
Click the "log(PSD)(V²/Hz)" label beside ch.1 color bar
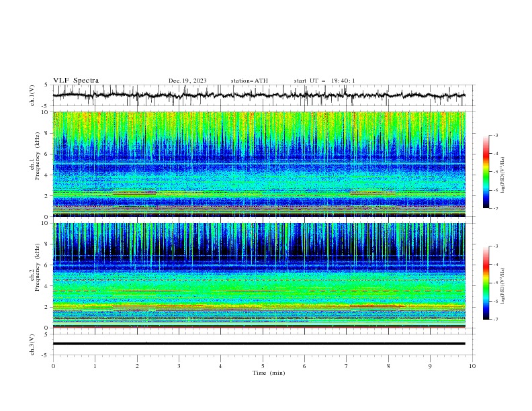(x=502, y=175)
